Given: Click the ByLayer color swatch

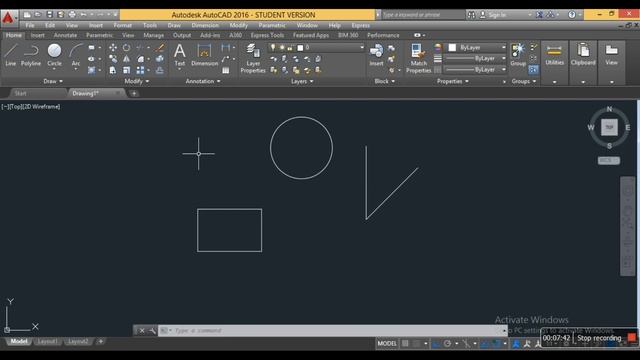Looking at the screenshot, I should pyautogui.click(x=452, y=48).
